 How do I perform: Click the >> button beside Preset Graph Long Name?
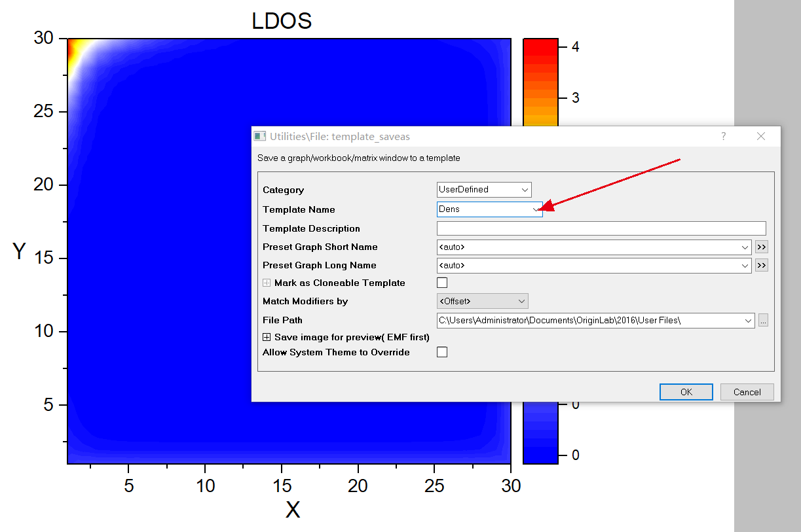(x=761, y=266)
